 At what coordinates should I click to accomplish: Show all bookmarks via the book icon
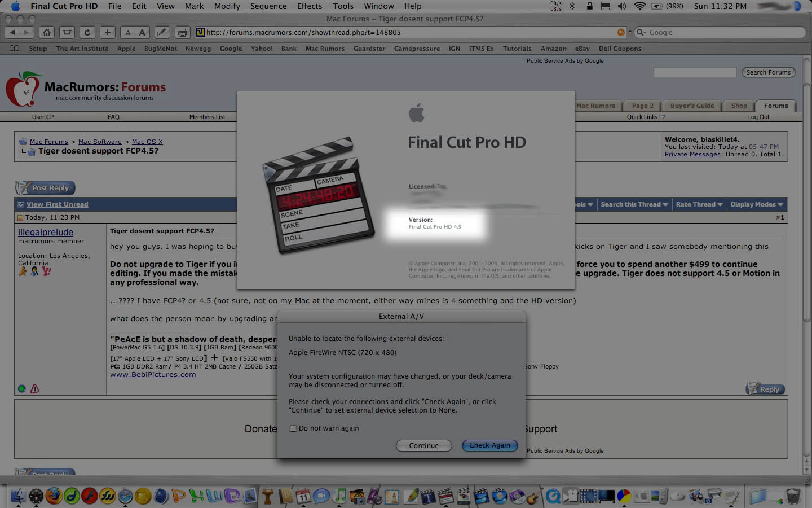[15, 49]
